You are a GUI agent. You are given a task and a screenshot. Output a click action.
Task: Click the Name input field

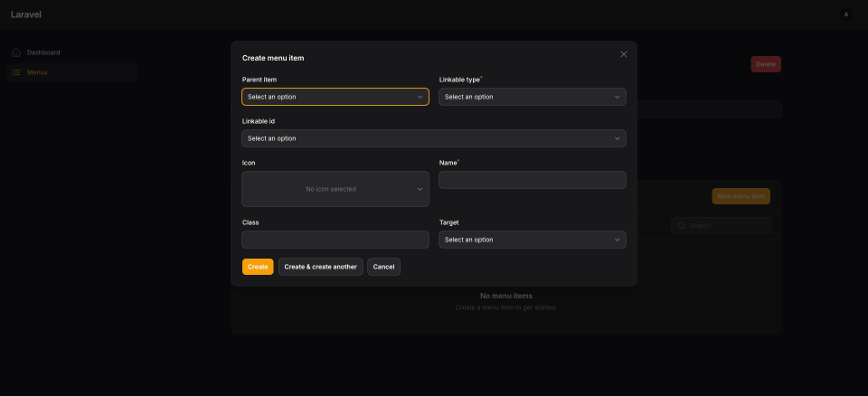(532, 180)
